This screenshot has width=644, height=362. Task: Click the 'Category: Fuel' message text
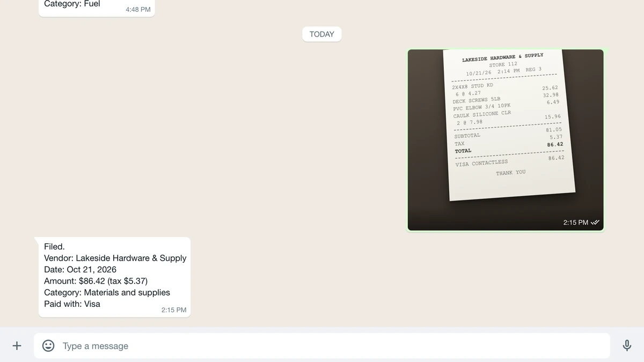tap(72, 4)
